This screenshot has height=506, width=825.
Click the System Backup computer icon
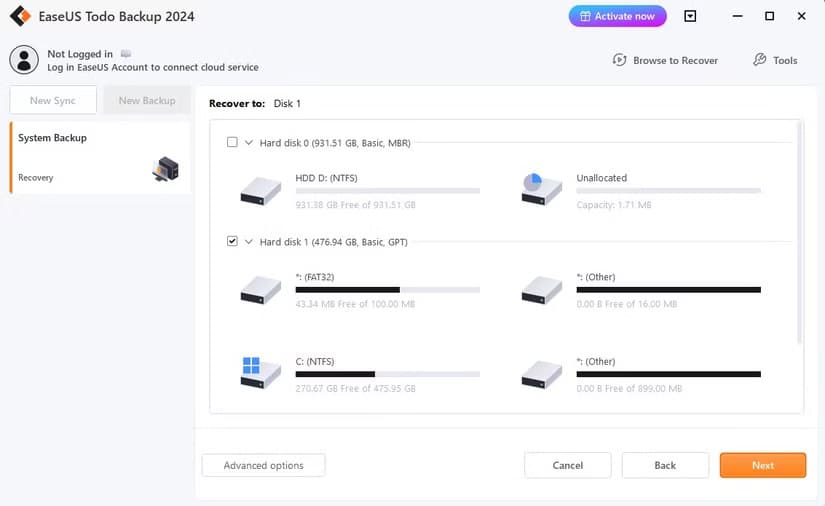click(x=166, y=169)
